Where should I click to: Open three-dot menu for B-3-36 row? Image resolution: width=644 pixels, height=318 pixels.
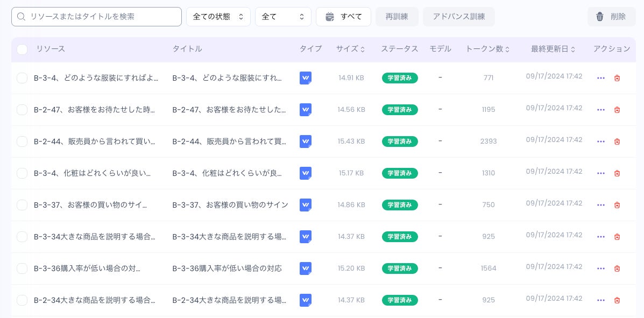click(601, 268)
